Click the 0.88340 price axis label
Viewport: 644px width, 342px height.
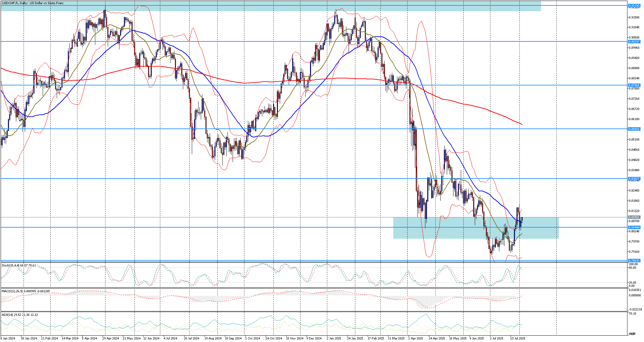634,78
